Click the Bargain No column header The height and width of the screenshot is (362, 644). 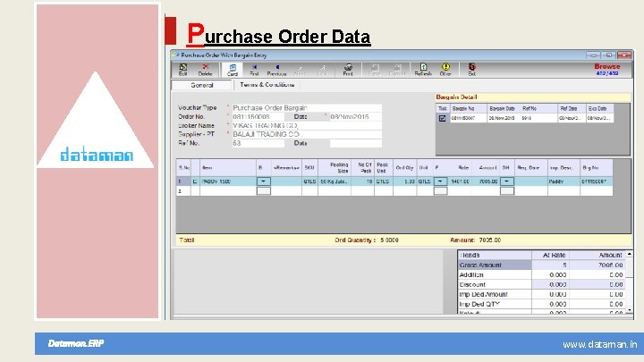click(x=469, y=109)
